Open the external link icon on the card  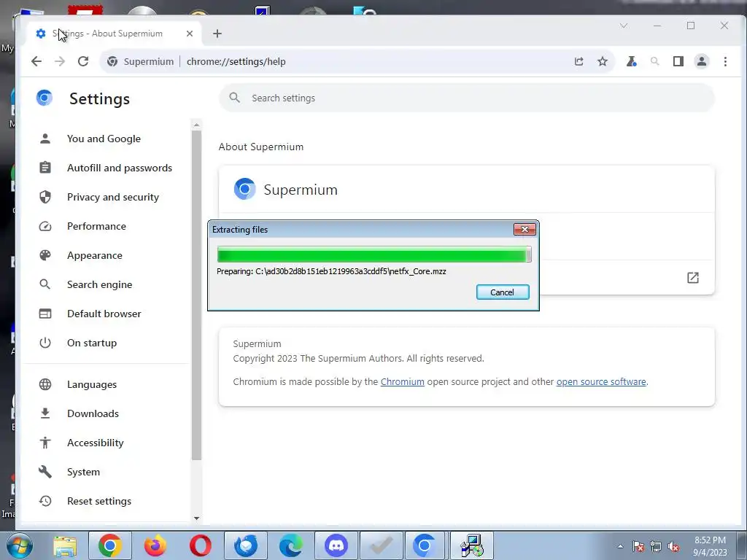point(693,278)
